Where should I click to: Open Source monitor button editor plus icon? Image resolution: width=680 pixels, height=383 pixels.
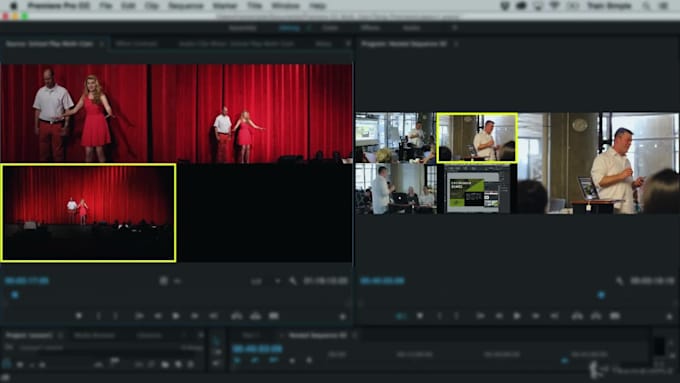point(343,317)
